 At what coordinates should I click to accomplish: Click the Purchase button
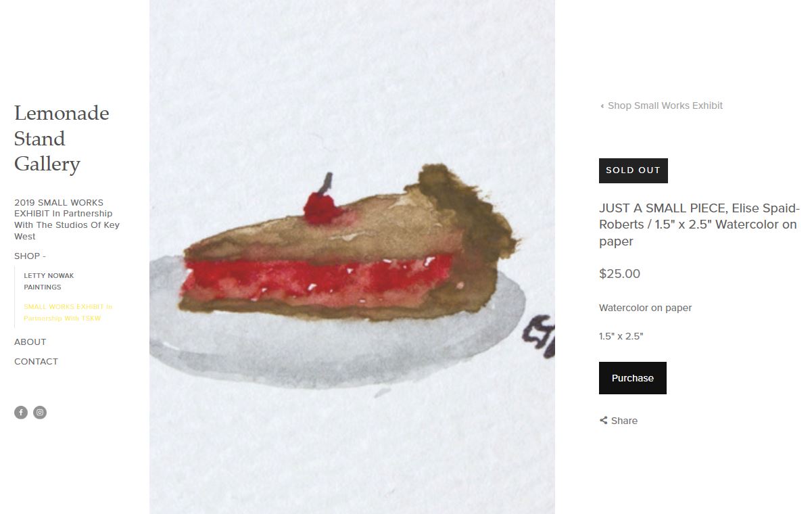(x=633, y=378)
